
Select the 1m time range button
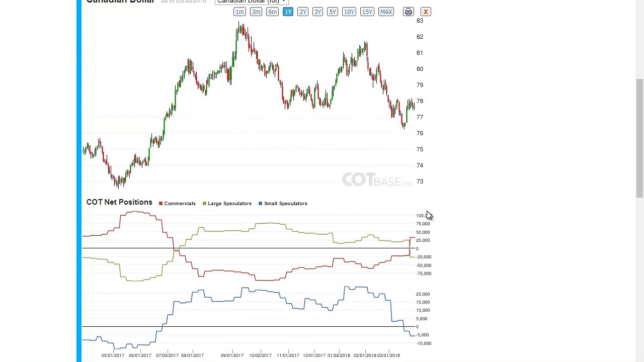[239, 12]
